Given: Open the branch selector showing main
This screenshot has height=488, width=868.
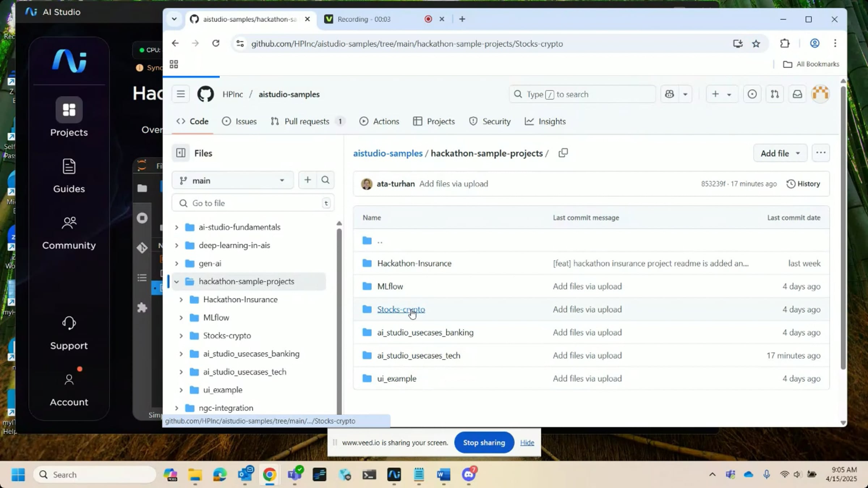Looking at the screenshot, I should pyautogui.click(x=233, y=180).
